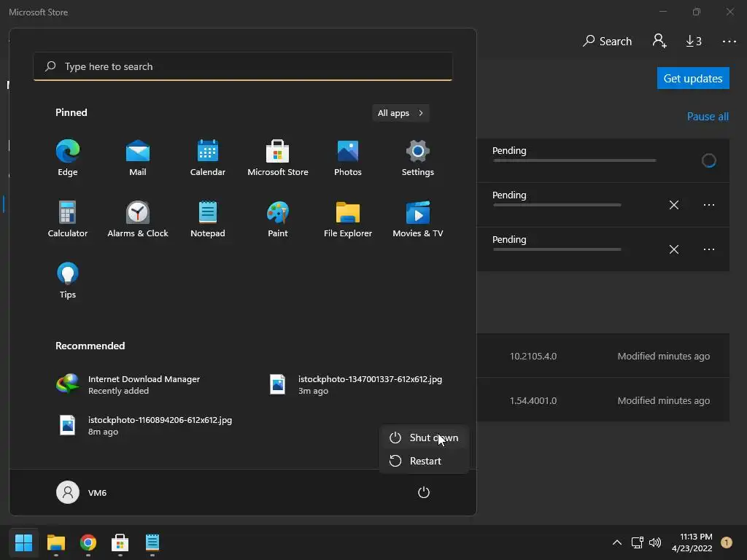Open Store downloads indicator showing 3
747x560 pixels.
(694, 41)
